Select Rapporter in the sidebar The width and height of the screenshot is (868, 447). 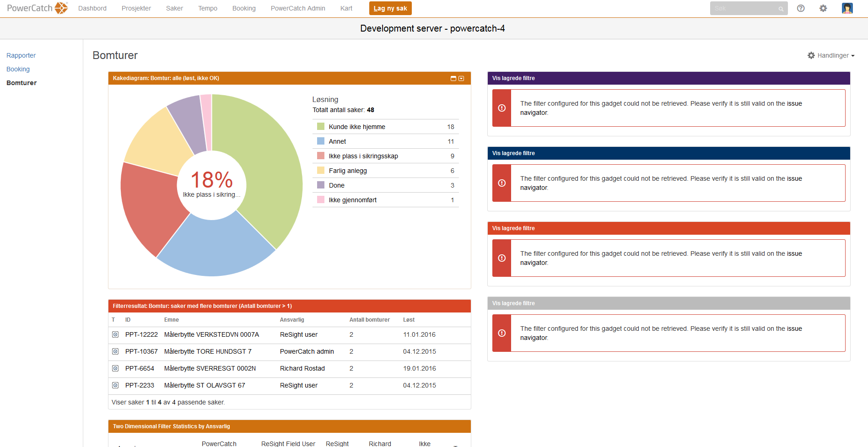[x=21, y=55]
